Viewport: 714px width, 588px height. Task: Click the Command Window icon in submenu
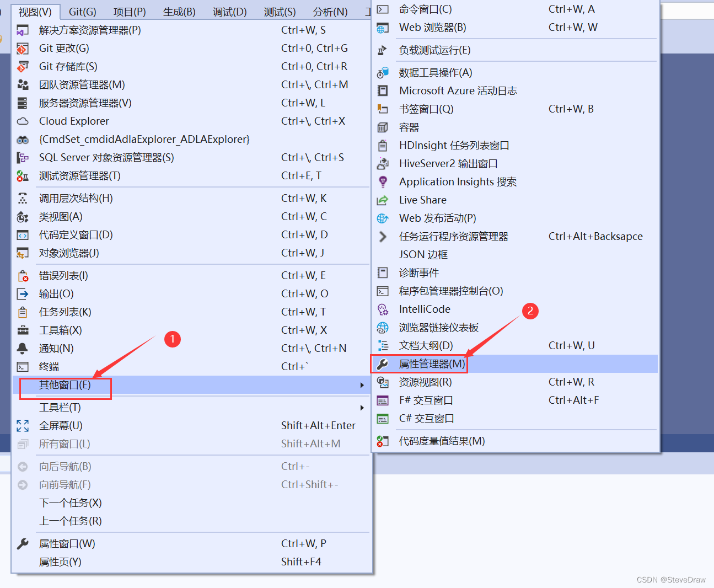(x=383, y=9)
